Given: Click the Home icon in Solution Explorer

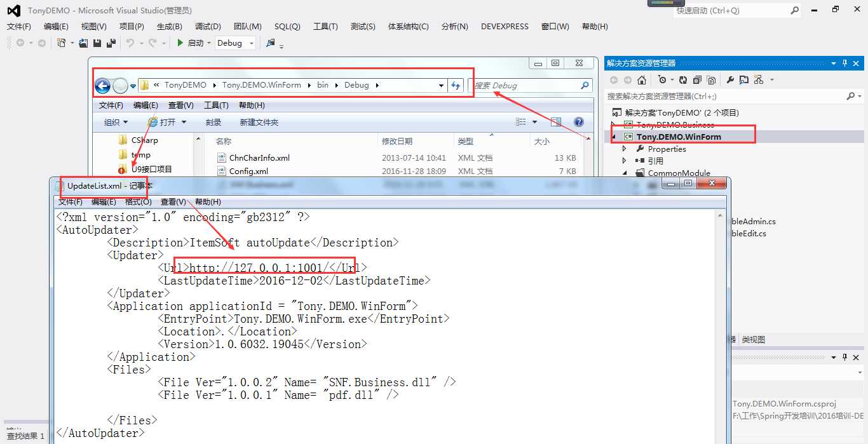Looking at the screenshot, I should pos(642,80).
